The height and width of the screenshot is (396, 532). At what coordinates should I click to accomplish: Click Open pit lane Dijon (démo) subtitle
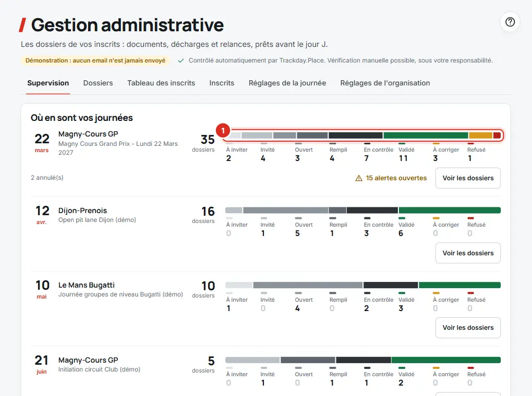(97, 220)
